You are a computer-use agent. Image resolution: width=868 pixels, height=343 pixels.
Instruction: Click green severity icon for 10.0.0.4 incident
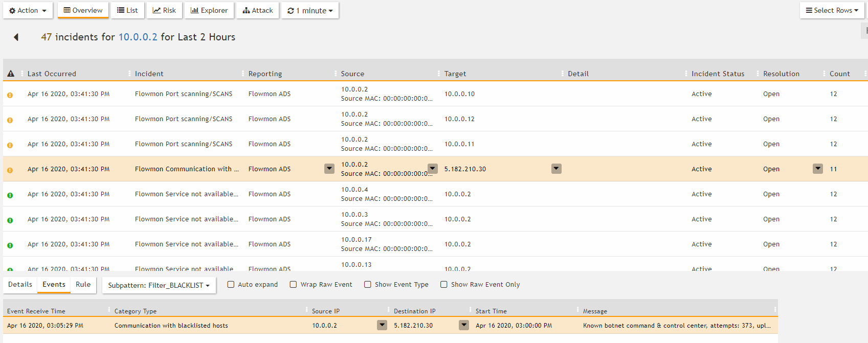[x=10, y=195]
